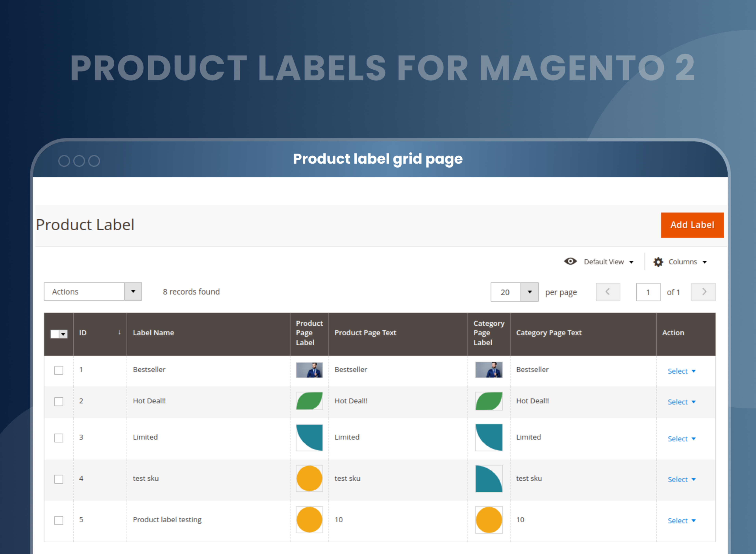Check the checkbox for row ID 1

pos(58,370)
